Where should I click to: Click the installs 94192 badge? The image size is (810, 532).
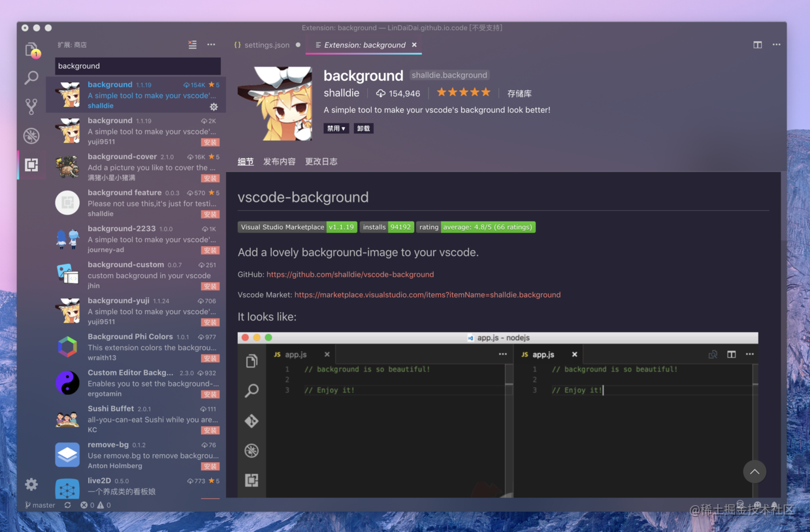(387, 227)
